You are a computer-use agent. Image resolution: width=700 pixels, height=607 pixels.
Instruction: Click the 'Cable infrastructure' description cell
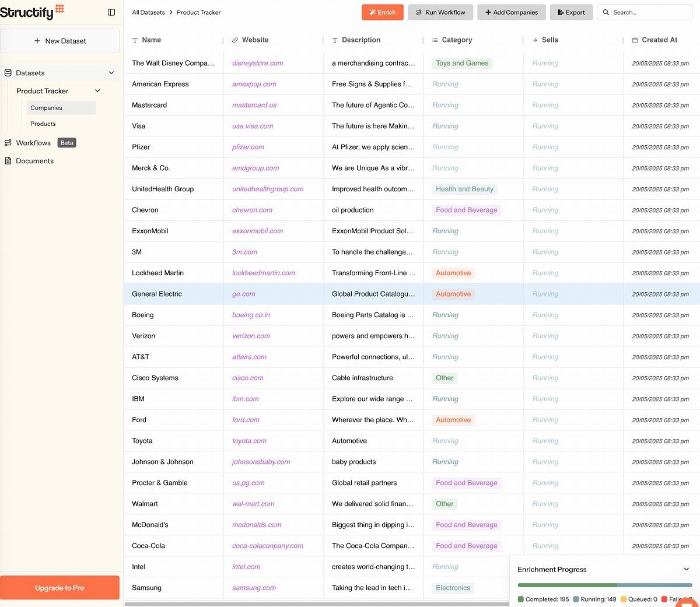(x=362, y=378)
